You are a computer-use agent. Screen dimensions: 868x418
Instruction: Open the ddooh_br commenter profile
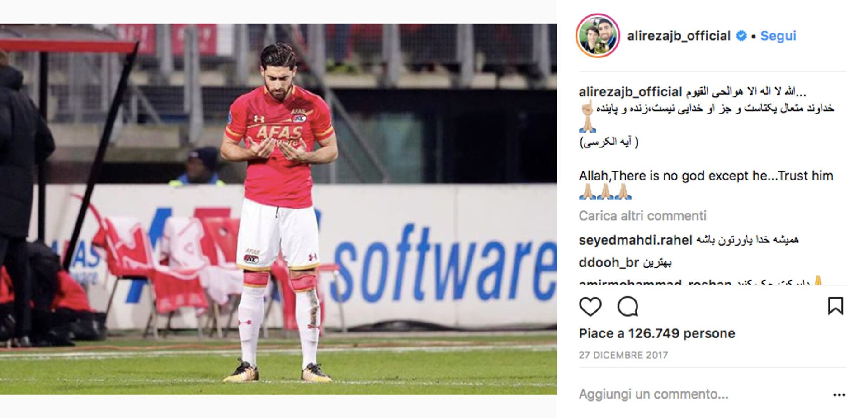[609, 263]
